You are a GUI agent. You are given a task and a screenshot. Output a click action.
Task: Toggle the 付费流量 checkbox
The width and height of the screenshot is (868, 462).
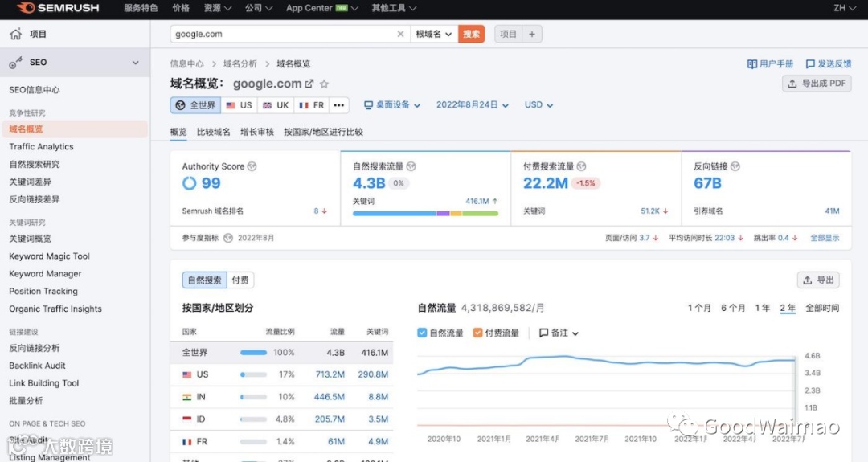pos(477,333)
